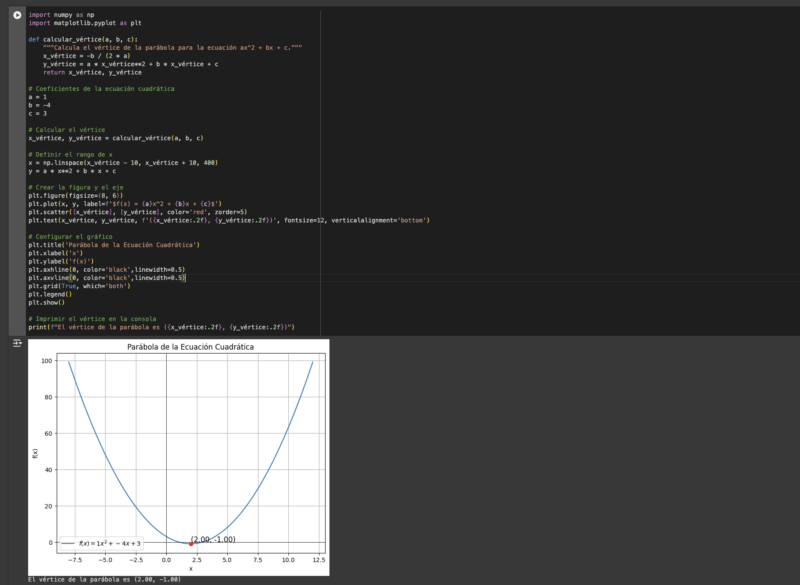
Task: Click the plt.scatter code line
Action: coord(137,212)
